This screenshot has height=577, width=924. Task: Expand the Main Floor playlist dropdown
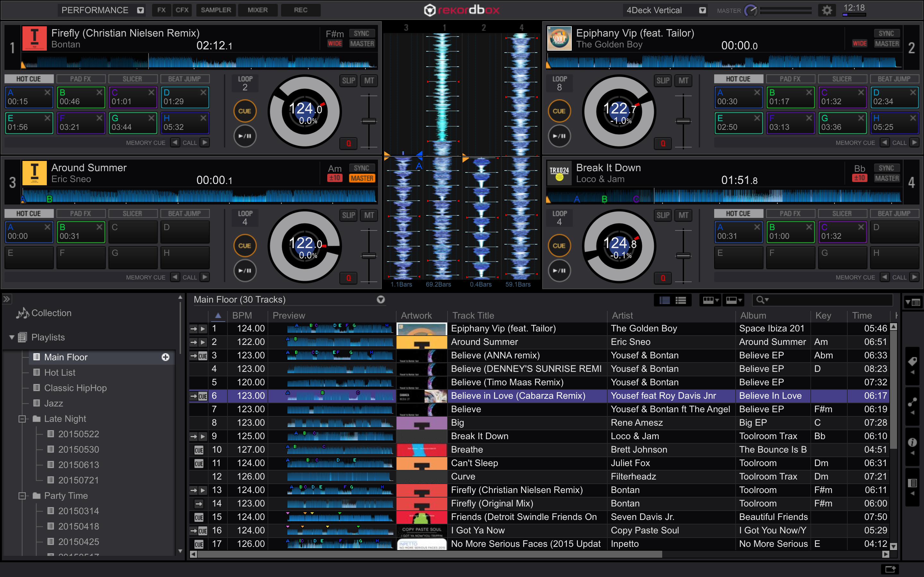tap(381, 300)
